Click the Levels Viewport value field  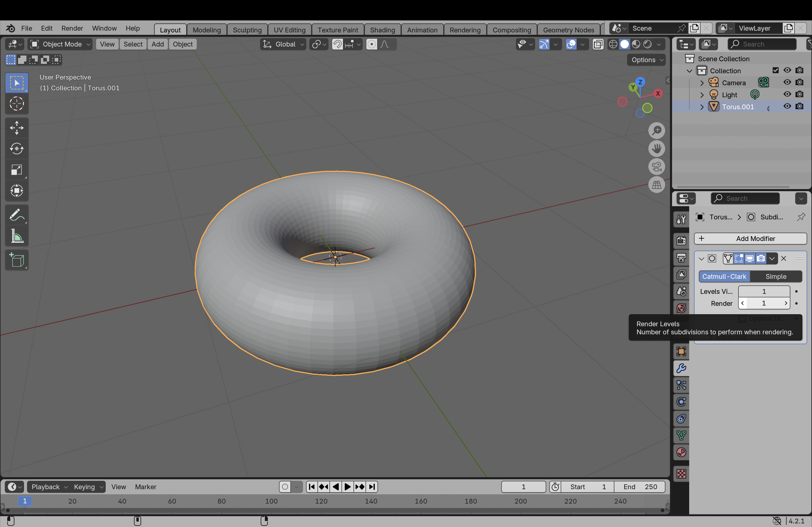[x=764, y=291]
